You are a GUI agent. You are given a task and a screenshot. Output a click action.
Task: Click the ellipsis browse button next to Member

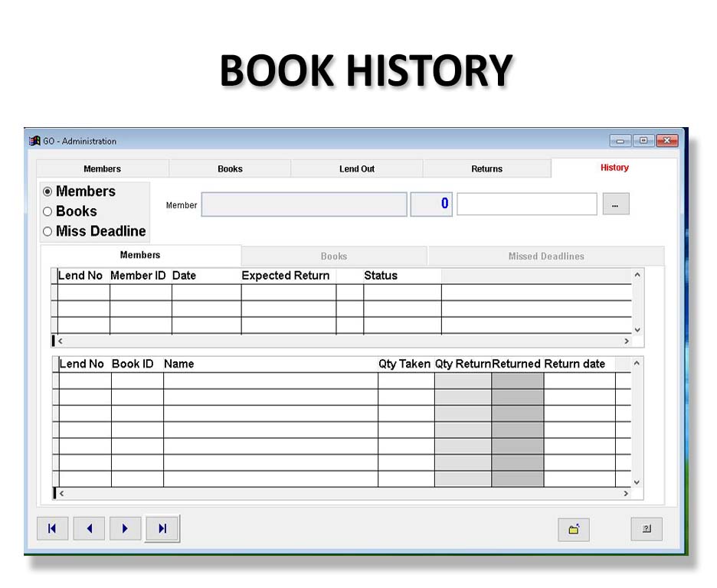pyautogui.click(x=615, y=204)
